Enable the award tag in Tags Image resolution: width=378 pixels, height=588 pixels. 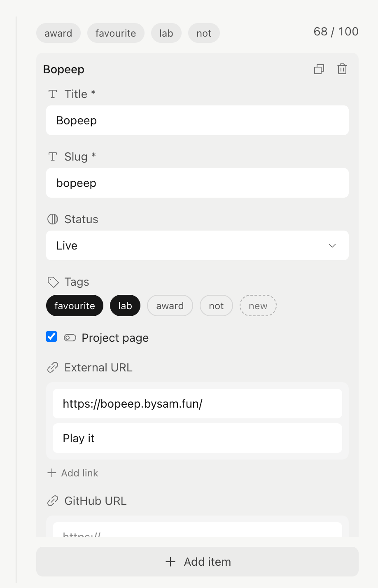tap(170, 306)
